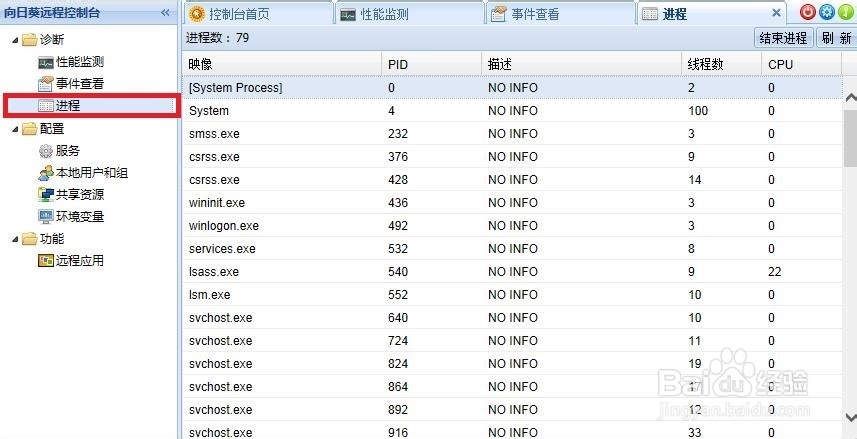Sort by the 线程数 column header

coord(721,65)
